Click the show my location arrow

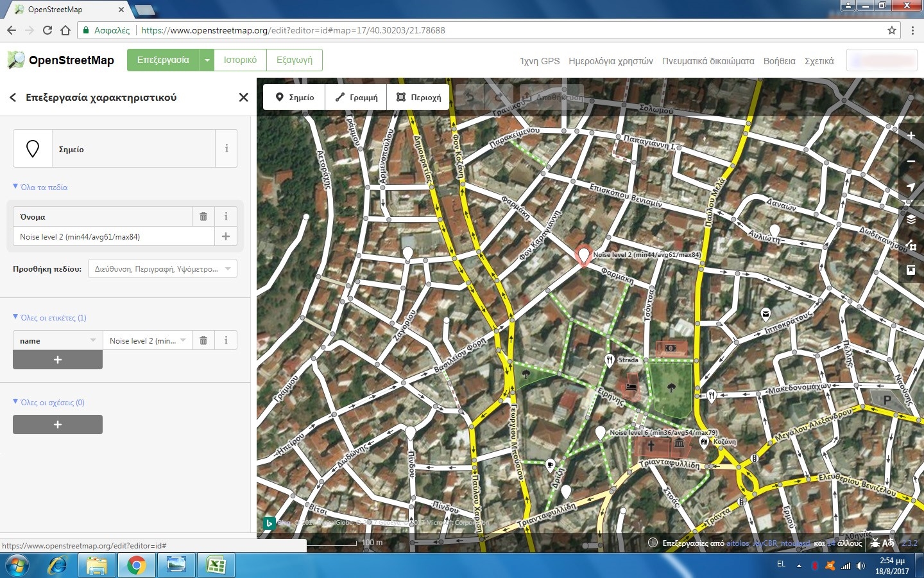click(911, 187)
